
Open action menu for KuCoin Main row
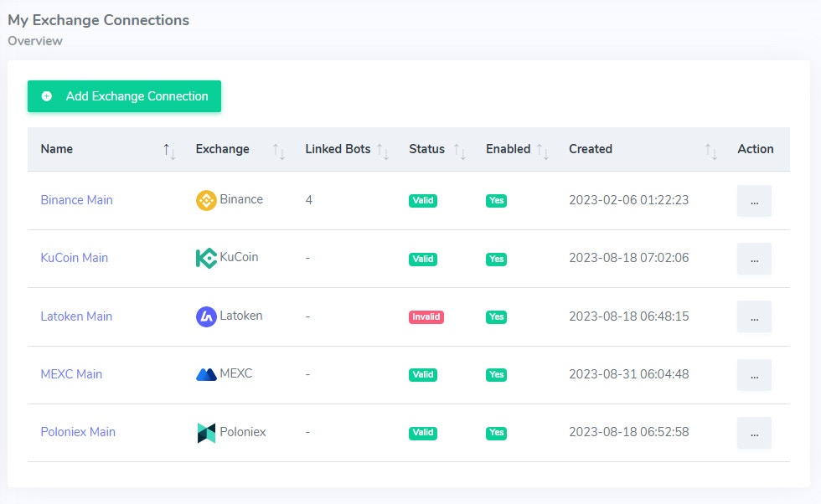click(754, 259)
